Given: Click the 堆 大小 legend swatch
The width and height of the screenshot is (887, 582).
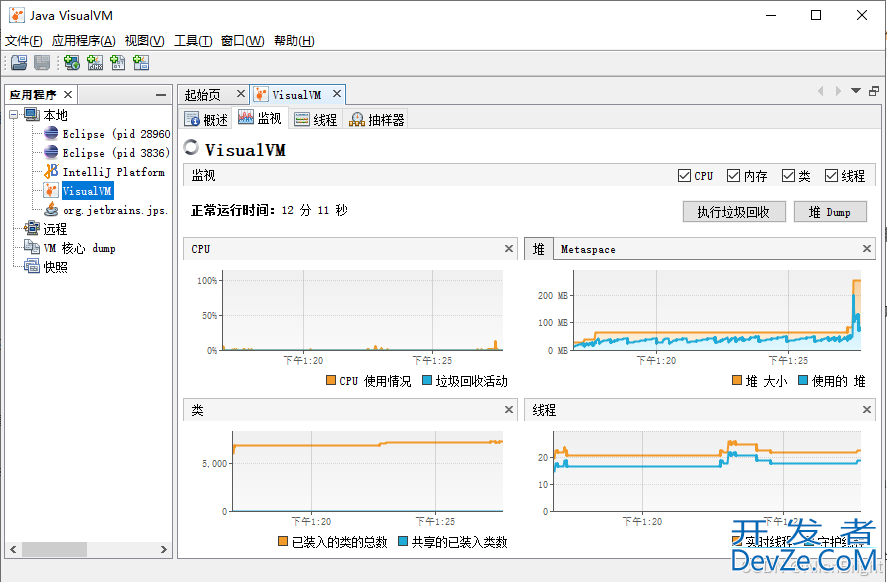Looking at the screenshot, I should [737, 380].
